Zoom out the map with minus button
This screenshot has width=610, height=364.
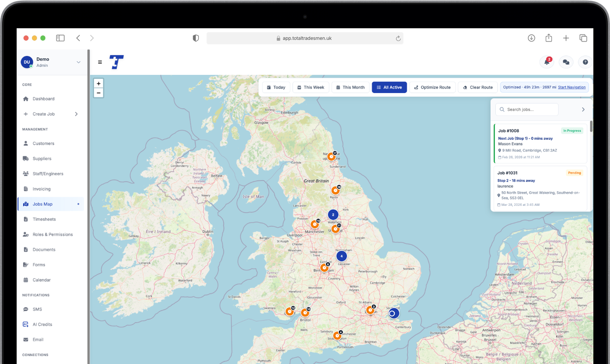click(99, 93)
